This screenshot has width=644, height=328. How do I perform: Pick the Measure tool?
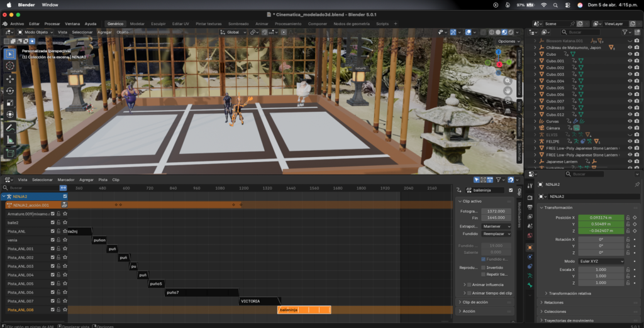coord(11,139)
